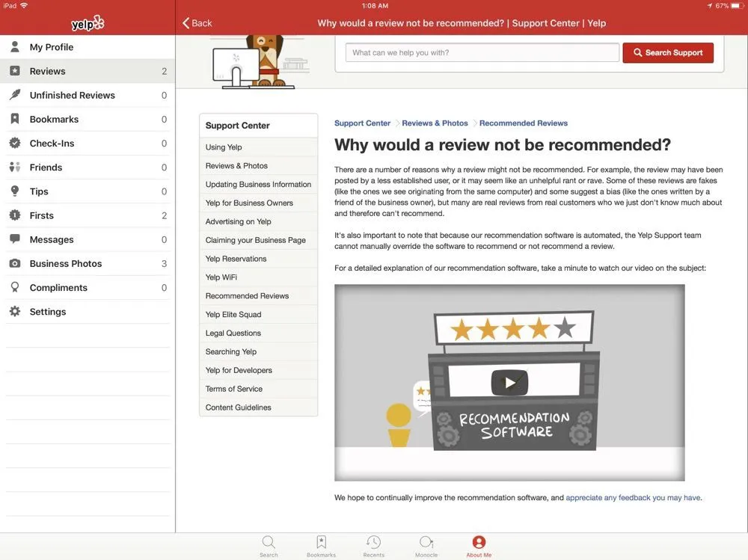748x560 pixels.
Task: Open the Search tab in bottom bar
Action: click(269, 546)
